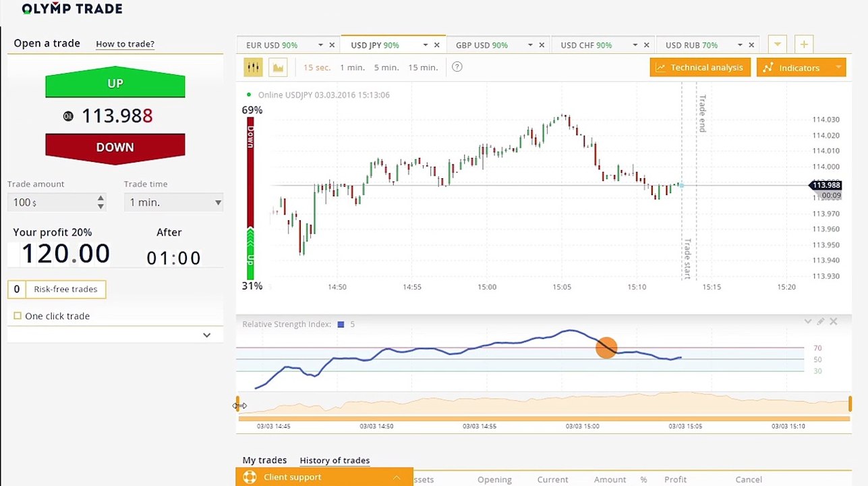Increase trade amount with up arrow
Viewport: 868px width, 486px height.
[100, 198]
